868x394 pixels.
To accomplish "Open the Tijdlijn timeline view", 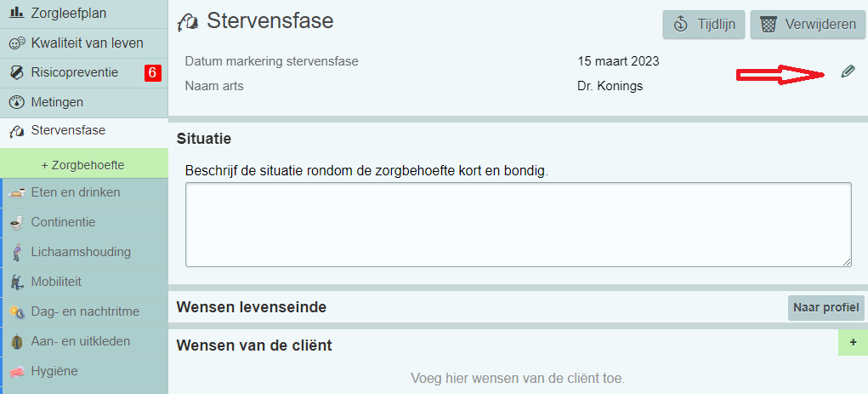I will pos(703,25).
